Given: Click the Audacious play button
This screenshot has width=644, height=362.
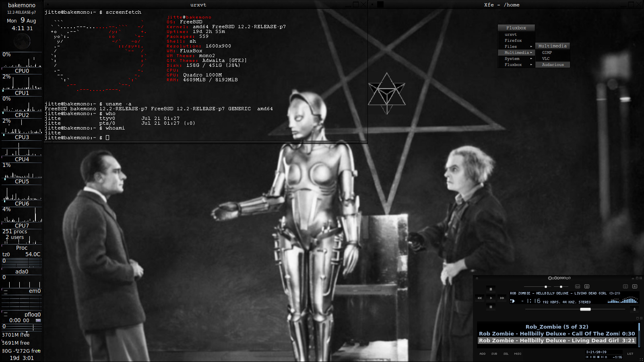Looking at the screenshot, I should (x=491, y=298).
